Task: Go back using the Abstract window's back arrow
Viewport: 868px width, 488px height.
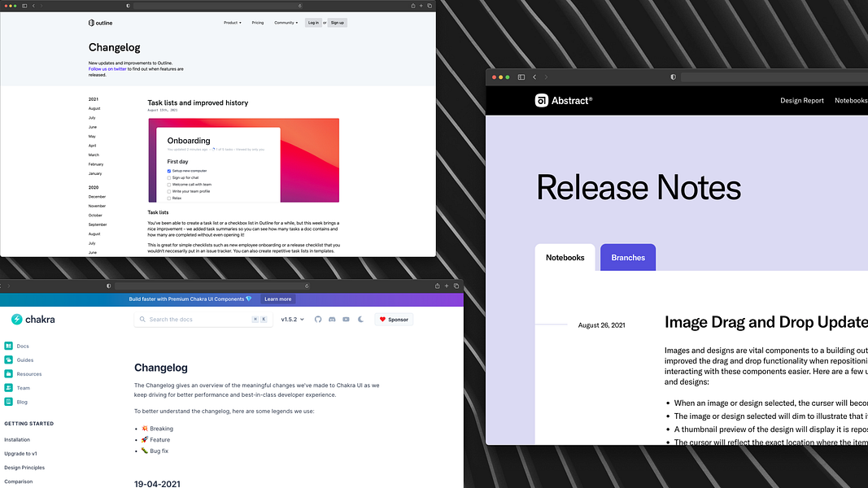Action: coord(534,77)
